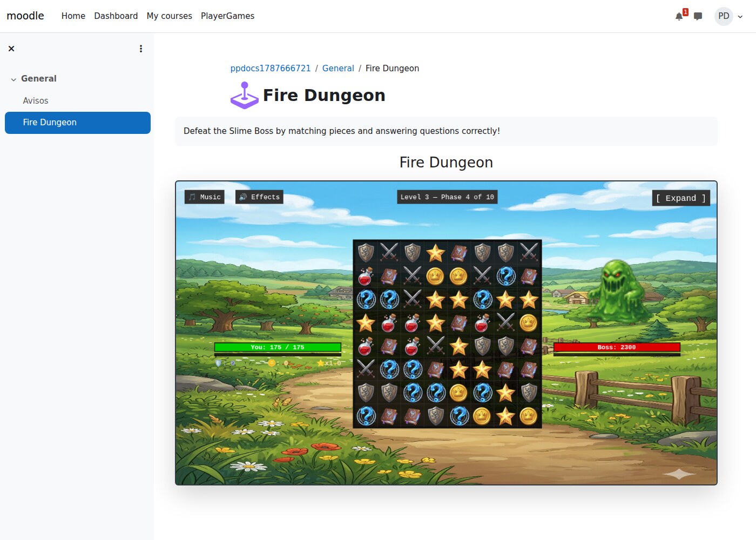Click the player health bar showing 175 / 175

(278, 347)
